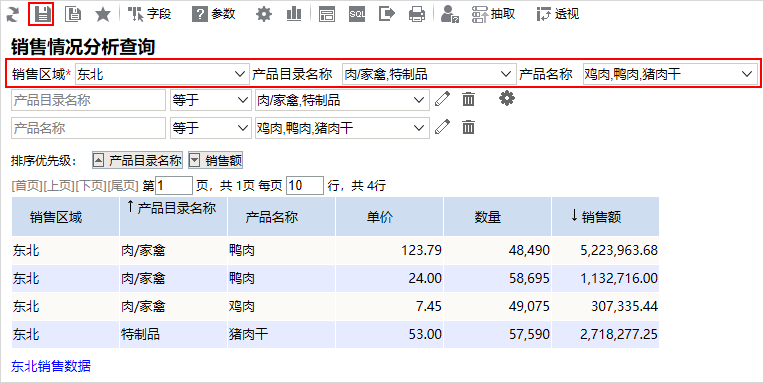764x383 pixels.
Task: Open the 销售区域 dropdown showing 东北
Action: pos(162,74)
